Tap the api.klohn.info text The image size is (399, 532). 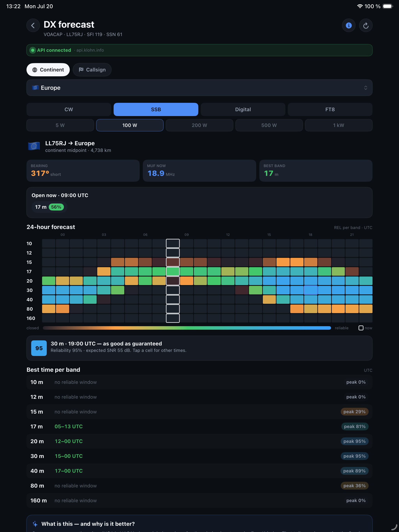click(x=90, y=50)
